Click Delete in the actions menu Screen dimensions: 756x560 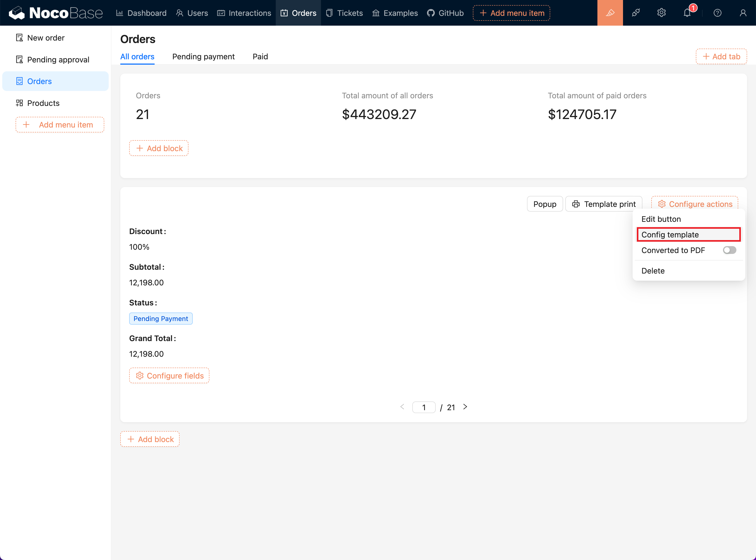[653, 270]
